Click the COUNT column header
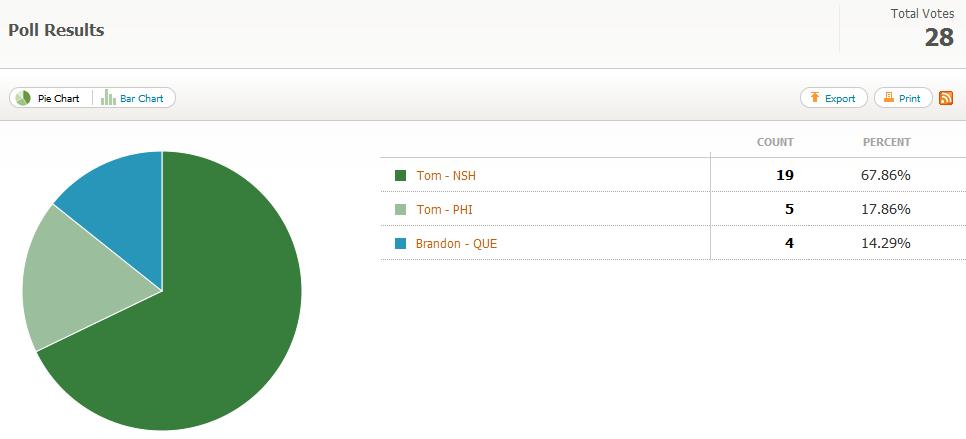 (x=775, y=142)
